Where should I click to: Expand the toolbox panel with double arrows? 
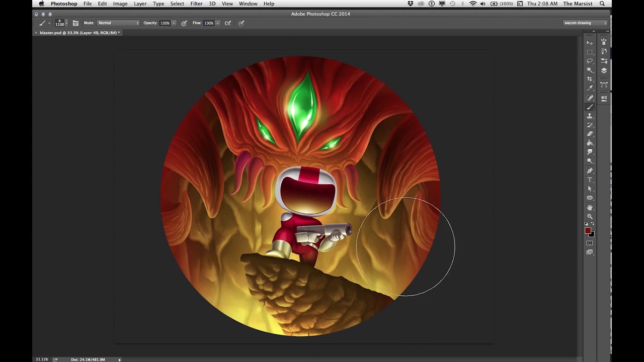(594, 32)
